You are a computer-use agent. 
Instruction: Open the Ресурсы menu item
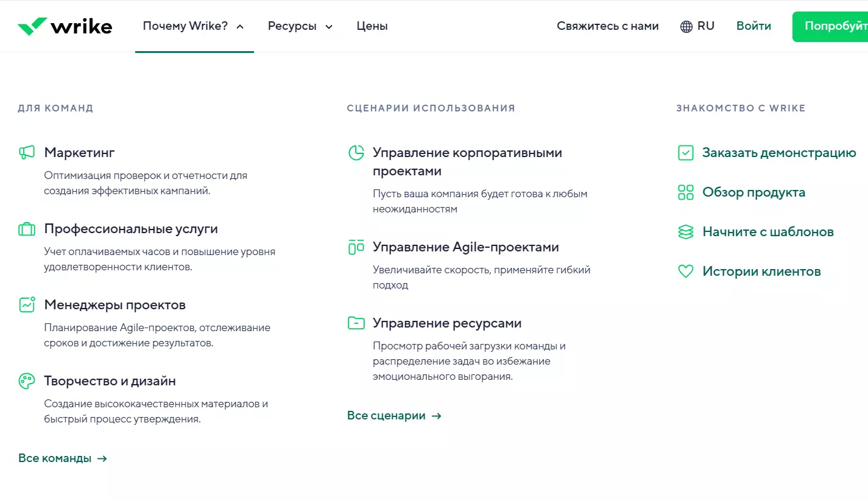(292, 26)
